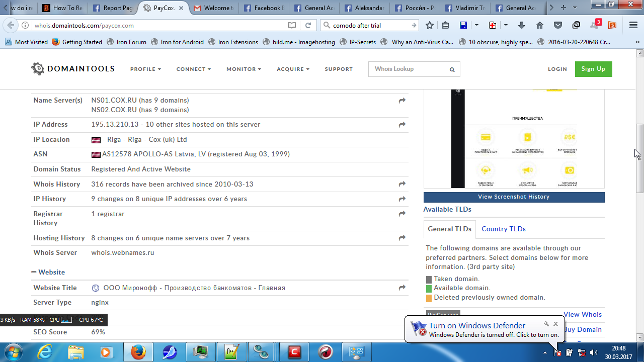Open Hosting History arrow icon

(x=402, y=238)
